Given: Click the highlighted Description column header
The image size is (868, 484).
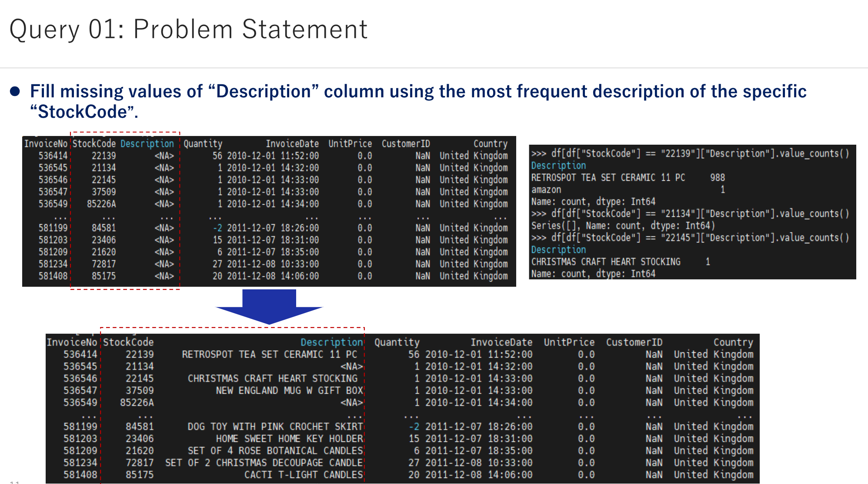Looking at the screenshot, I should coord(147,143).
